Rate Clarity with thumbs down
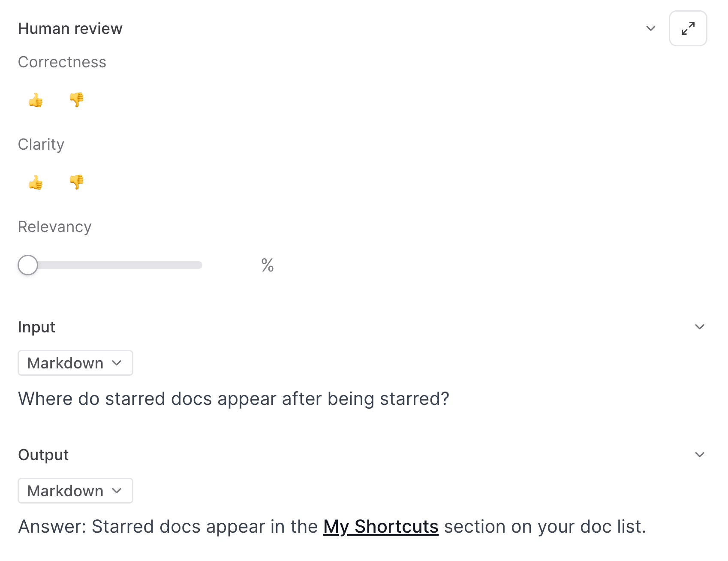 pos(77,182)
